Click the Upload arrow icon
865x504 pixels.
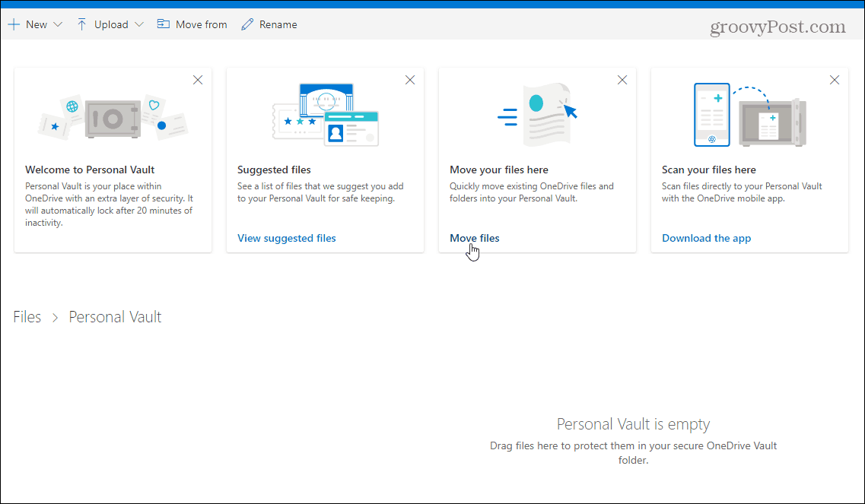coord(81,24)
